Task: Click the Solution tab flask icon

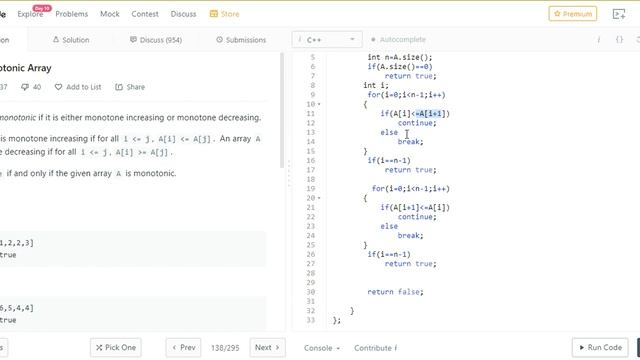Action: click(x=56, y=40)
